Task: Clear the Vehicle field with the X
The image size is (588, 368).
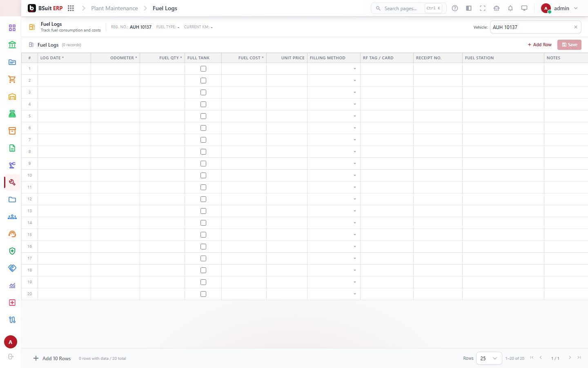Action: pyautogui.click(x=576, y=27)
